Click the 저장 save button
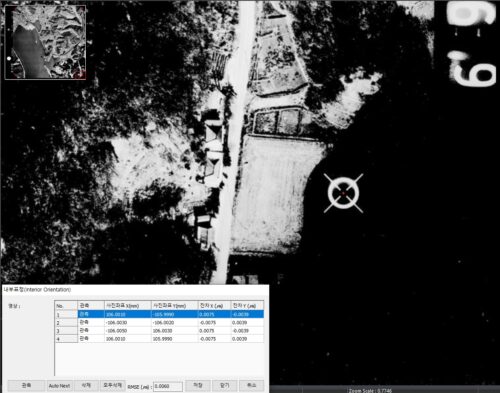The height and width of the screenshot is (393, 500). click(x=198, y=385)
